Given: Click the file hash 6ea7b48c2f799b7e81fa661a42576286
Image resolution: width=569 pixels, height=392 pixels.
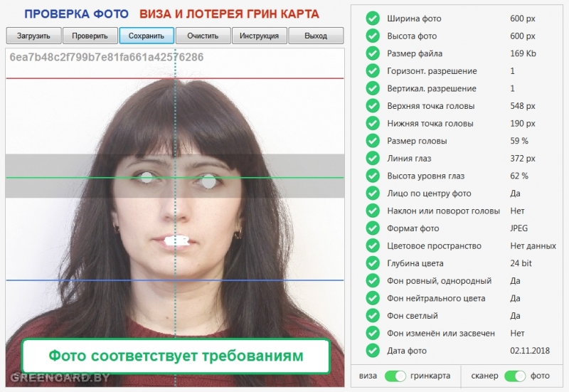Looking at the screenshot, I should pos(106,57).
